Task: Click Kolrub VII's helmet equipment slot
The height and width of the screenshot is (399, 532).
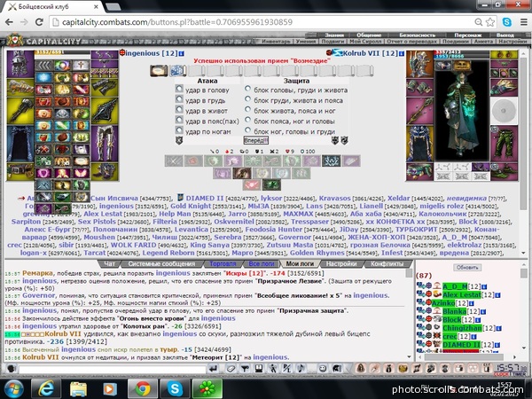Action: tap(420, 64)
